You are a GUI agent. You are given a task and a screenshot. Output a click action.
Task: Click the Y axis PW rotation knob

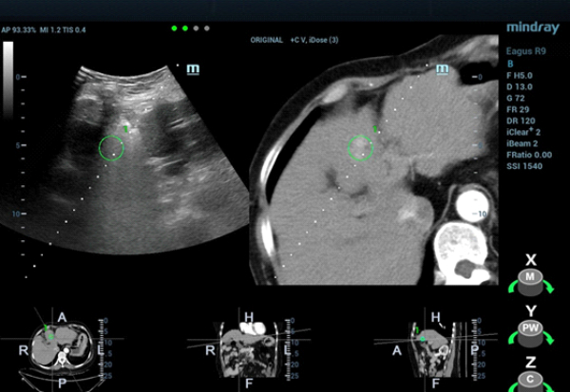[530, 333]
